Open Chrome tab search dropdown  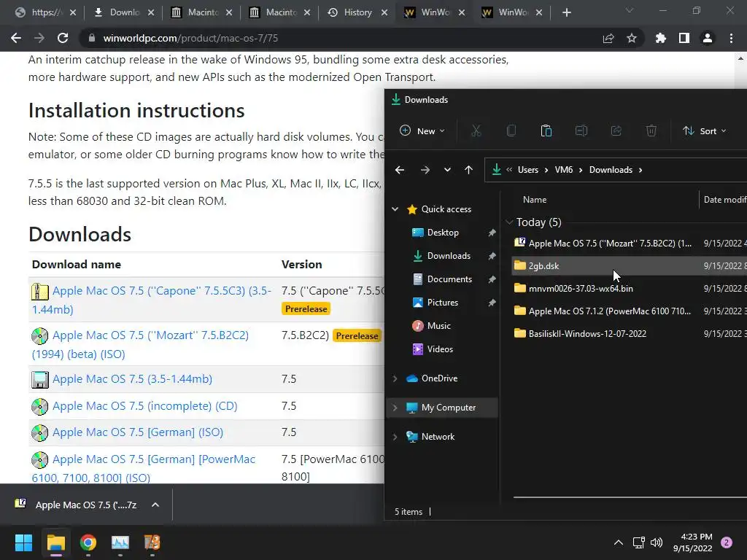(x=630, y=10)
